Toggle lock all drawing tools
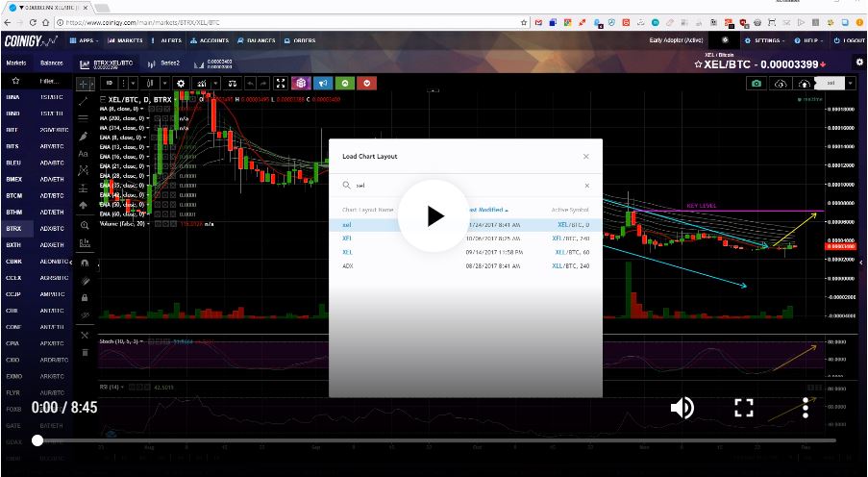The width and height of the screenshot is (868, 477). [85, 297]
